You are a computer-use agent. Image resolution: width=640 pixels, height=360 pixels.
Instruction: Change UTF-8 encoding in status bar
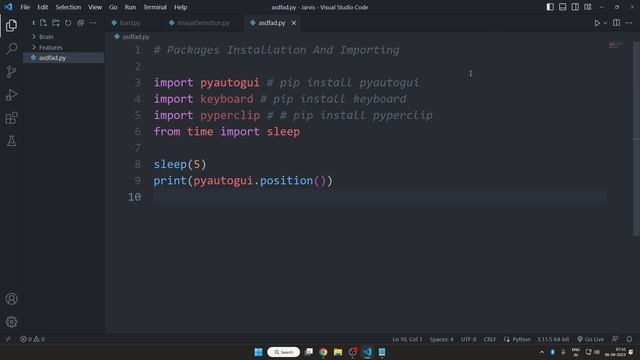(468, 339)
